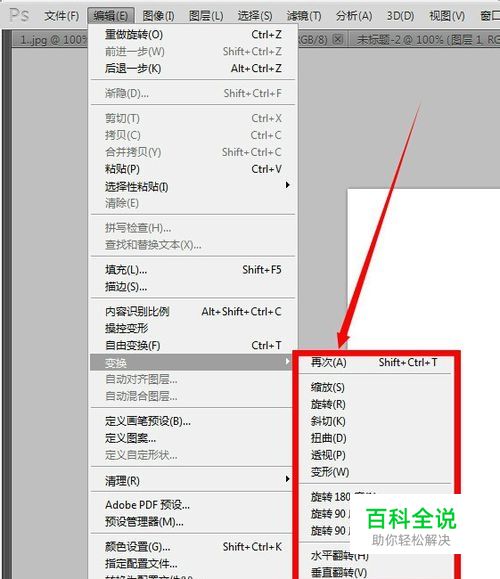Choose 定义图案... command
Screen dimensions: 500x579
pyautogui.click(x=191, y=438)
